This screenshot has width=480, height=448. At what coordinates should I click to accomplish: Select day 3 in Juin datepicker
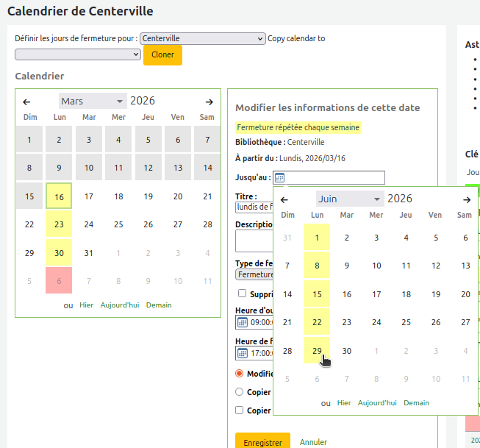[x=376, y=237]
